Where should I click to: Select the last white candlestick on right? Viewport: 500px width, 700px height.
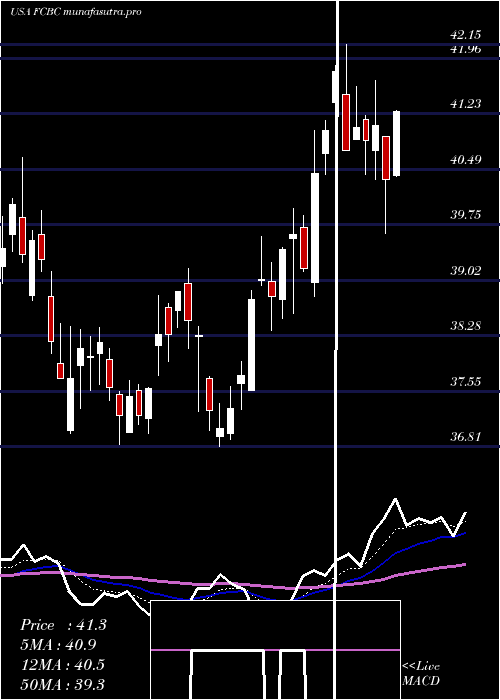point(396,143)
